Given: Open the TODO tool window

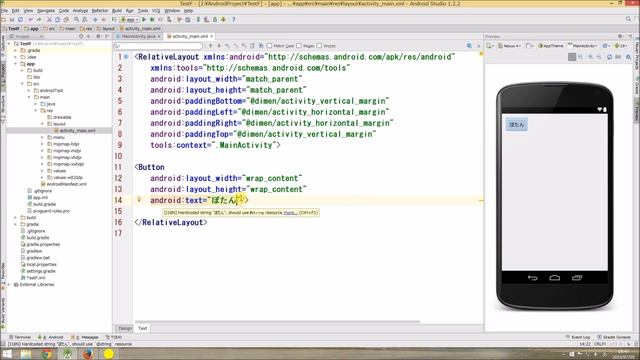Looking at the screenshot, I should 114,337.
